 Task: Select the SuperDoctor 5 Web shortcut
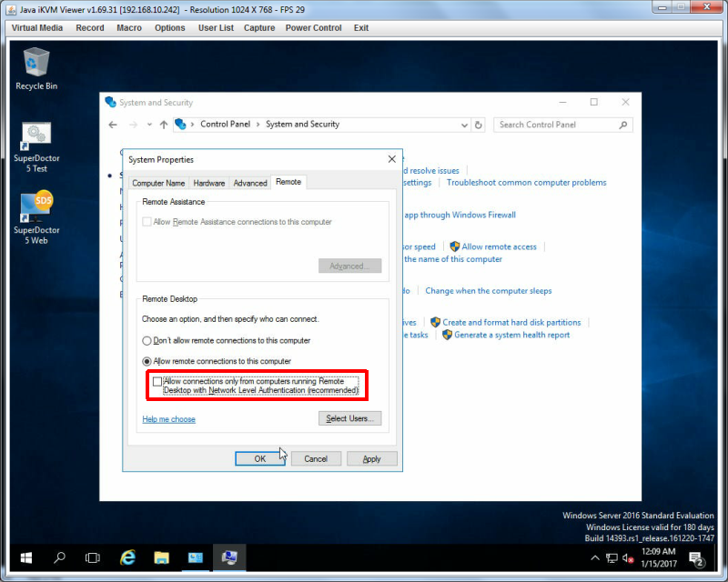(x=36, y=217)
